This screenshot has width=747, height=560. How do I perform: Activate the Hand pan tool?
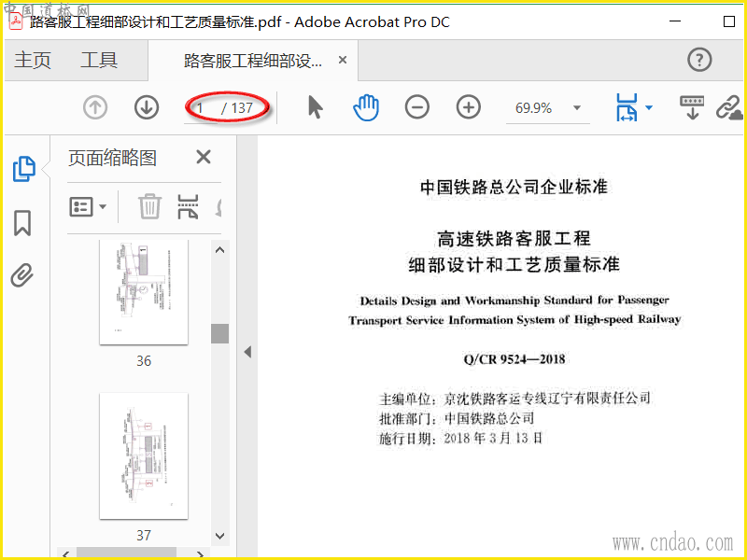[x=366, y=107]
